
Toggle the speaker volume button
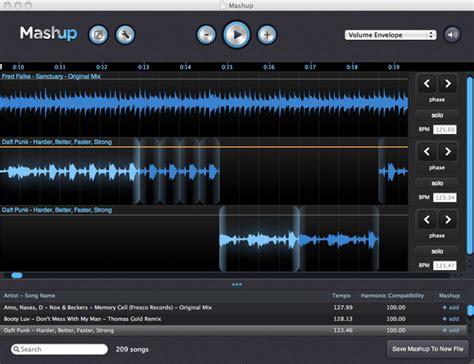point(452,35)
